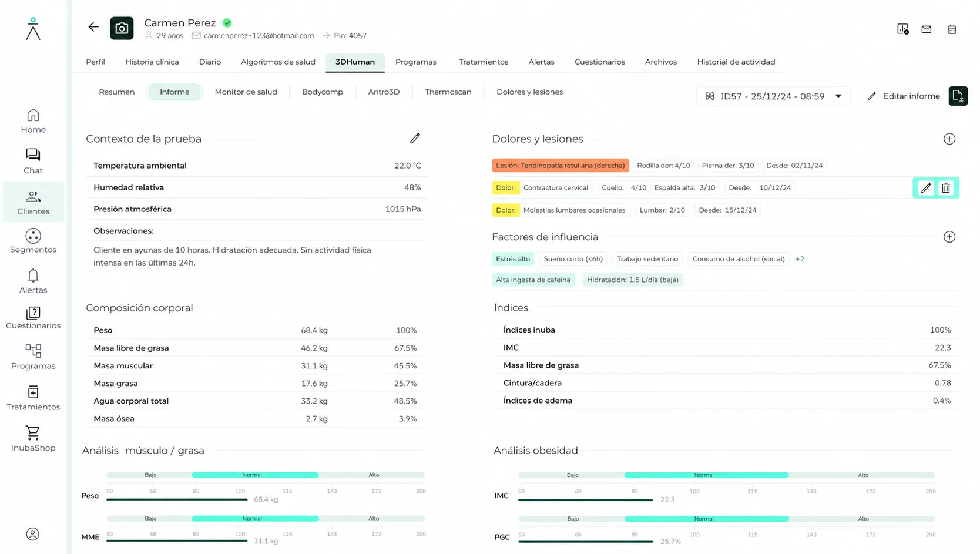
Task: Toggle the Alta ingesta de cafeína tag
Action: (x=533, y=280)
